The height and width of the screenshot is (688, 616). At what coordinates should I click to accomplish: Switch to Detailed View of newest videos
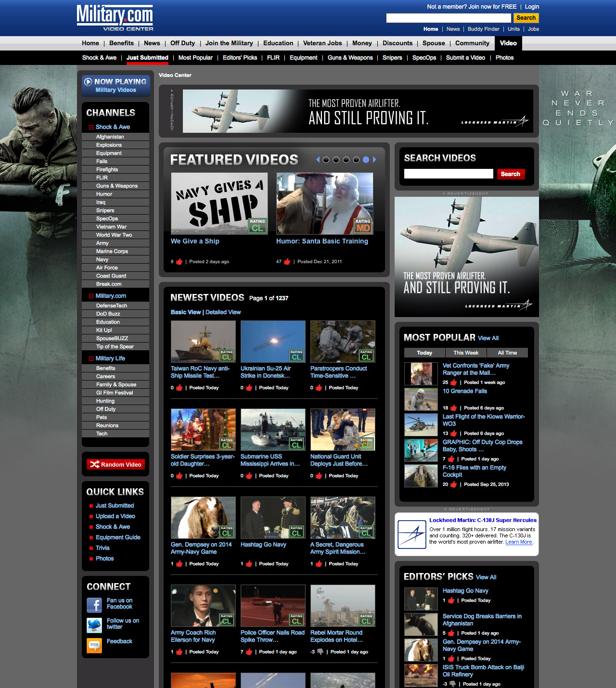[223, 312]
